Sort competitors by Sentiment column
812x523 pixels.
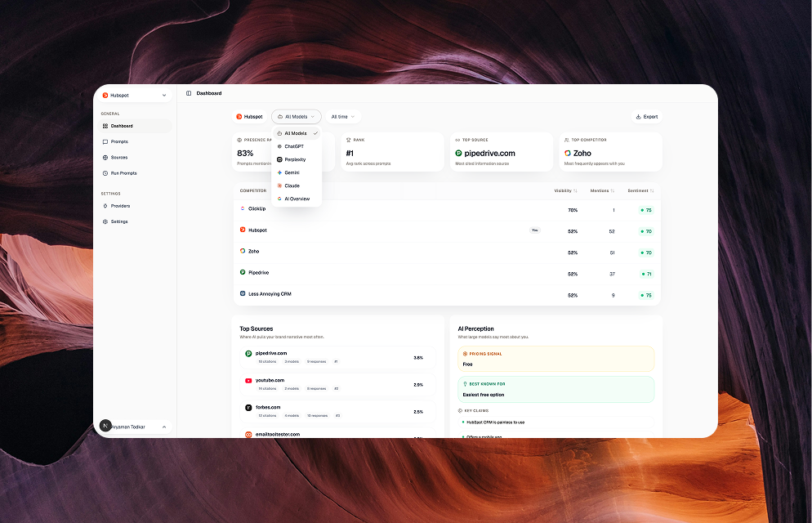coord(640,190)
